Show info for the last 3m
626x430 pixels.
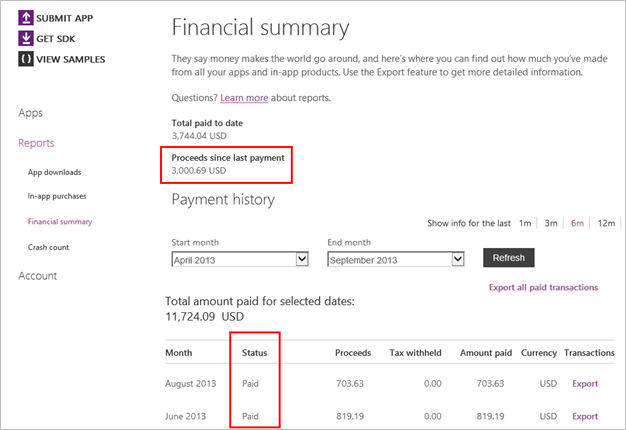tap(551, 223)
